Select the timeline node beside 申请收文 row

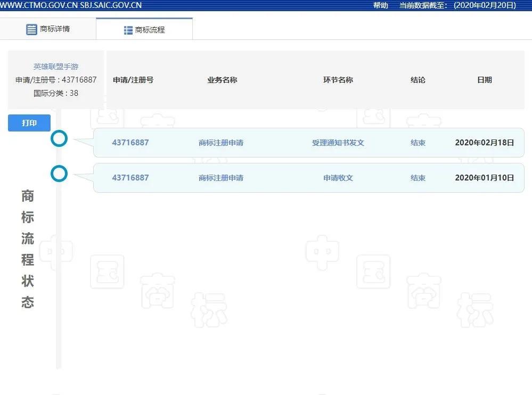(x=59, y=174)
